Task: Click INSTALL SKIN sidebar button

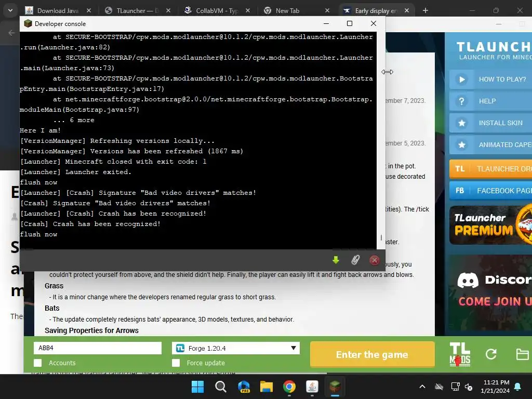Action: pos(490,123)
